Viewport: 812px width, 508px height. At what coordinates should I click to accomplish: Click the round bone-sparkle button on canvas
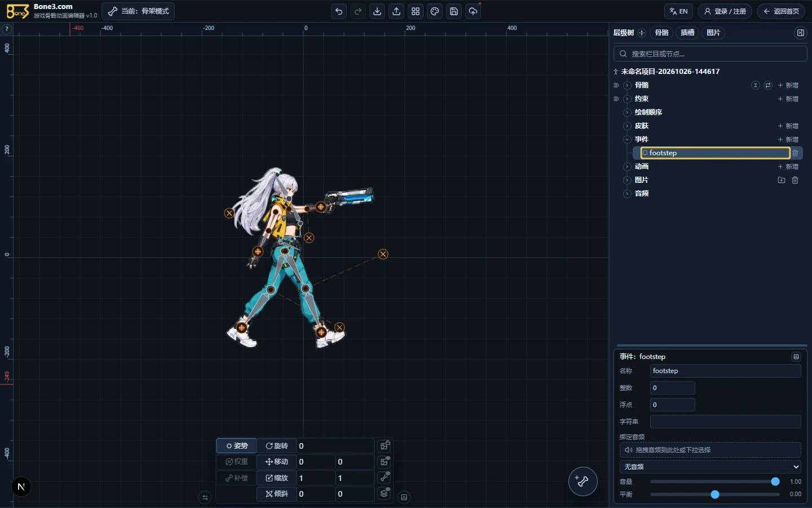coord(583,481)
